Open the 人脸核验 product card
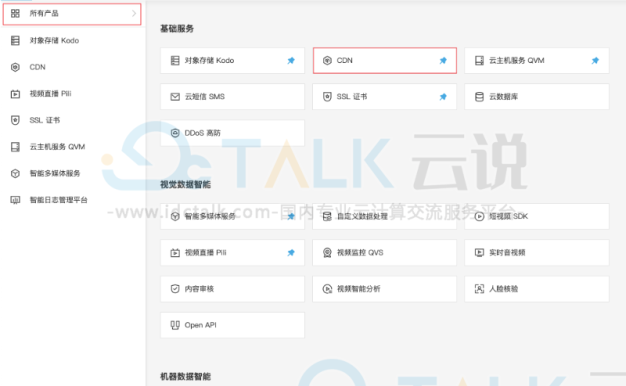Screen dimensions: 626x386 point(537,289)
